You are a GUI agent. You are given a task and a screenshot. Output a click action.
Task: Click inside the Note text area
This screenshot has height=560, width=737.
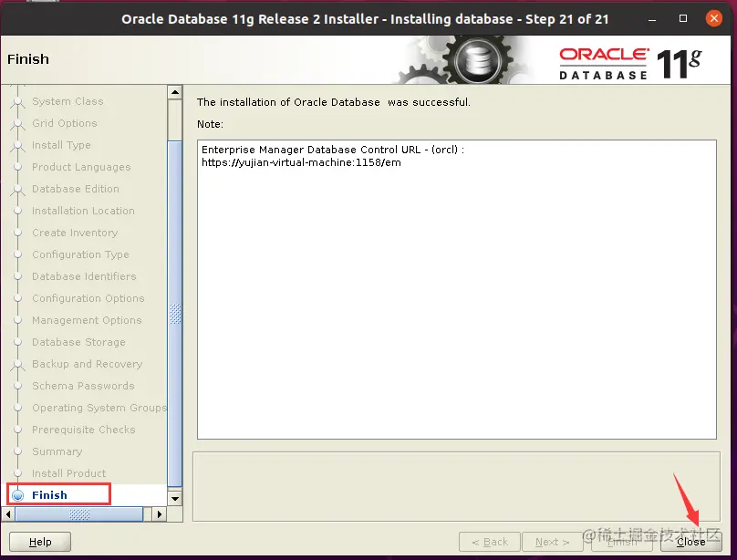tap(457, 289)
